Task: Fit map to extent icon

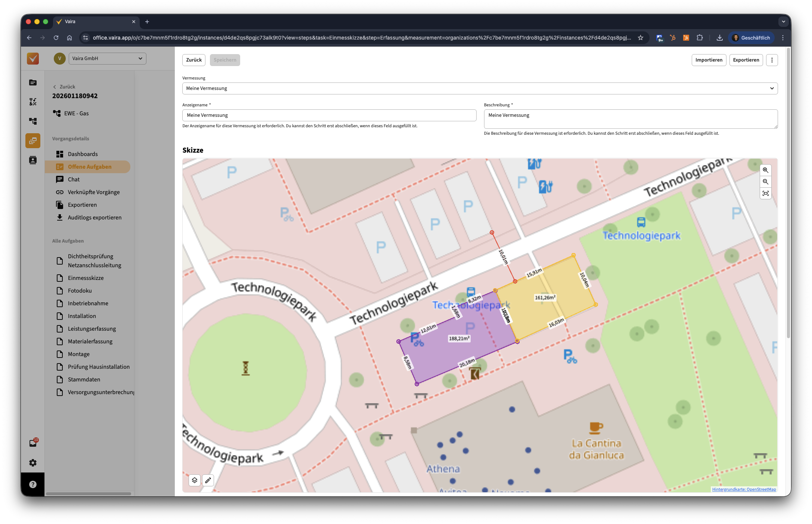Action: pyautogui.click(x=765, y=193)
